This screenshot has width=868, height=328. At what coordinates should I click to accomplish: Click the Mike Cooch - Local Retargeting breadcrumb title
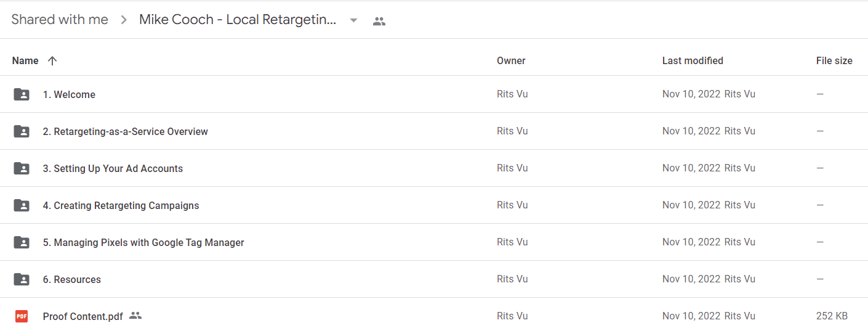238,20
